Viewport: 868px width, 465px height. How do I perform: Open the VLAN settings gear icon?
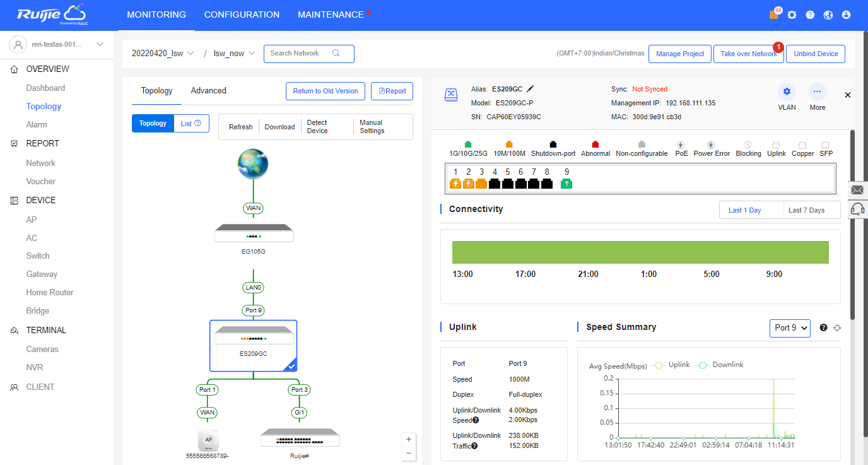click(787, 91)
